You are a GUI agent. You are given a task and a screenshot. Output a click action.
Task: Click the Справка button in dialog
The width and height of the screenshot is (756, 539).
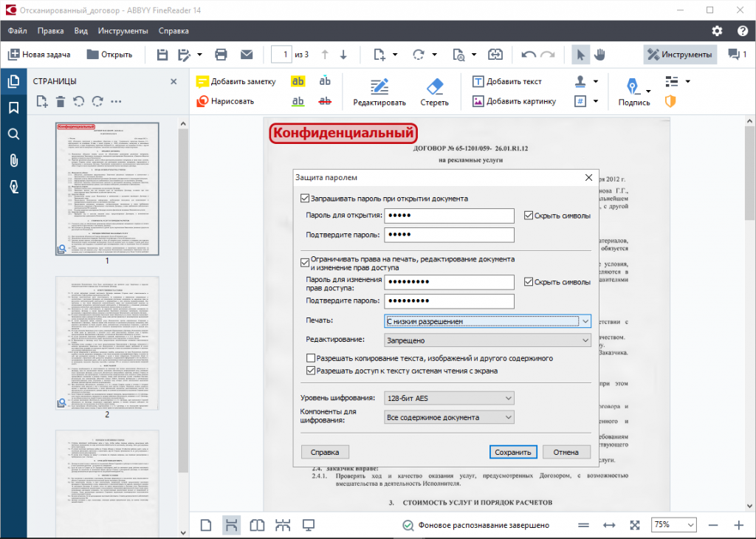coord(325,452)
